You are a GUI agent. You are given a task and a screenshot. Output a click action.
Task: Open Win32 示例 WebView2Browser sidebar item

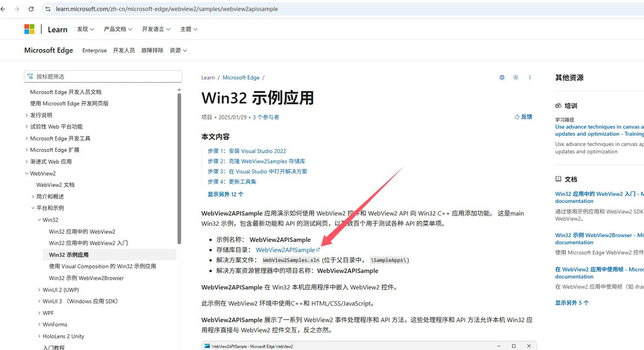click(x=86, y=278)
